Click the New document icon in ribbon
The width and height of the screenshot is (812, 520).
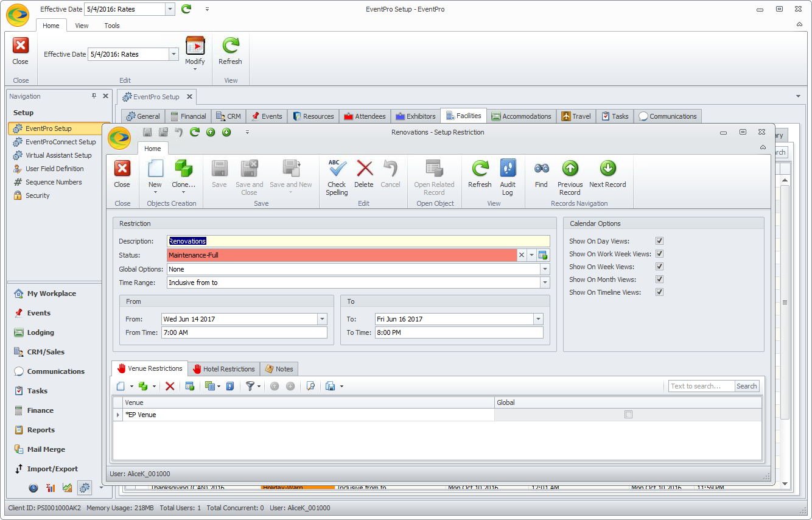click(155, 169)
